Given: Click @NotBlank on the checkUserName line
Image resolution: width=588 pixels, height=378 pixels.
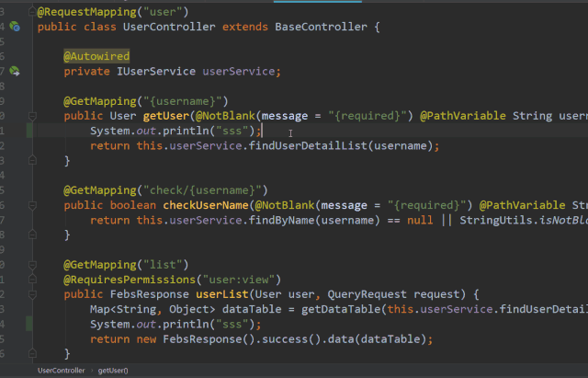Looking at the screenshot, I should coord(285,205).
